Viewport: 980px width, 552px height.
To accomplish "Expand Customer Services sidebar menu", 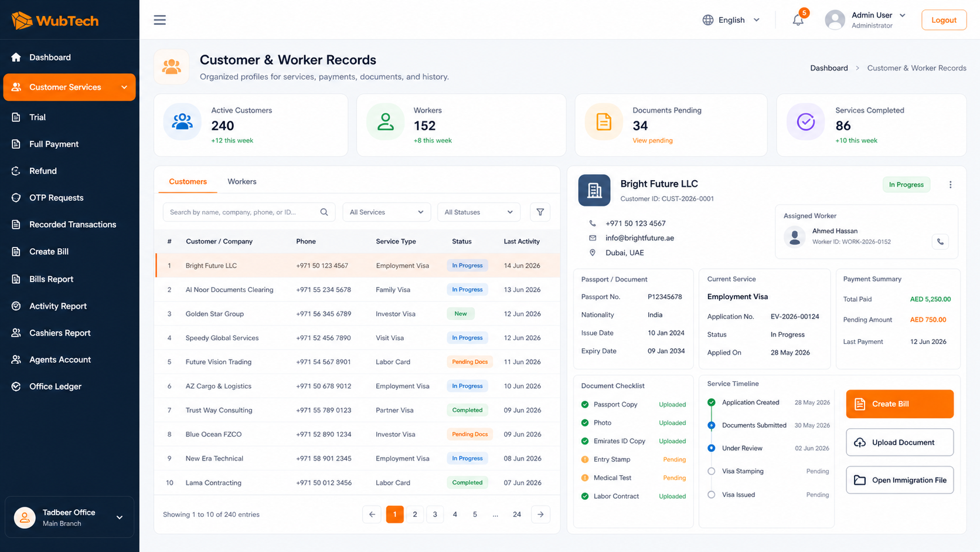I will pyautogui.click(x=69, y=87).
